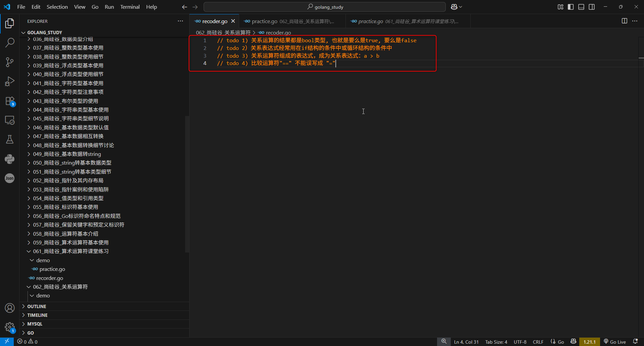Image resolution: width=644 pixels, height=346 pixels.
Task: Click Ln 4, Col 31 cursor position
Action: [466, 342]
